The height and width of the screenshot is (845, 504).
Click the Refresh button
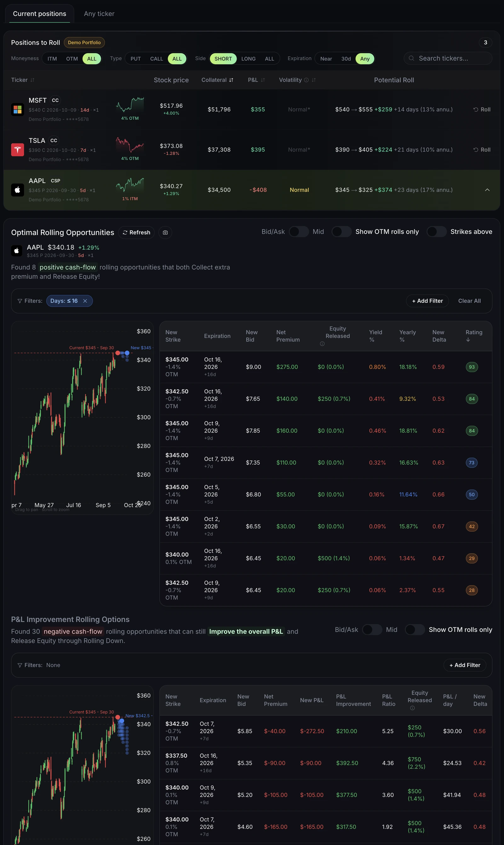pyautogui.click(x=136, y=232)
